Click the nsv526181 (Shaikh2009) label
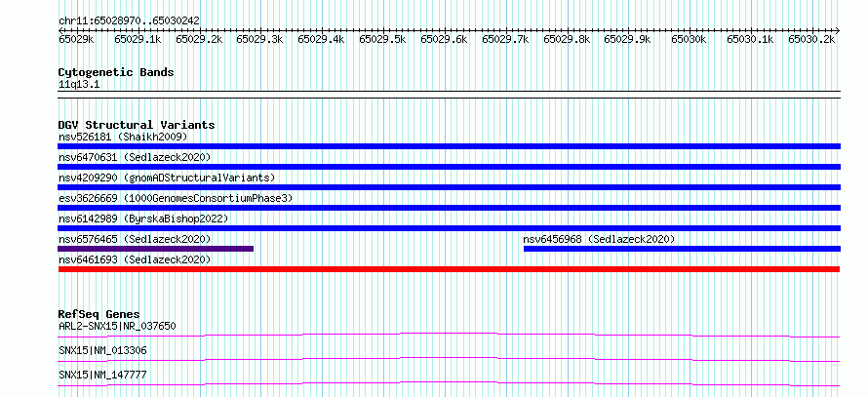The image size is (868, 397). 123,137
